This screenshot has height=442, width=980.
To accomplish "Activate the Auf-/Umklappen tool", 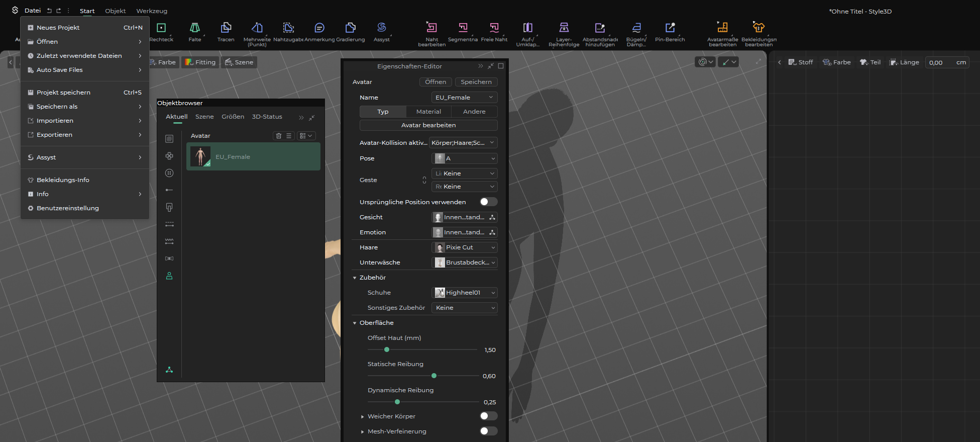I will (x=528, y=34).
